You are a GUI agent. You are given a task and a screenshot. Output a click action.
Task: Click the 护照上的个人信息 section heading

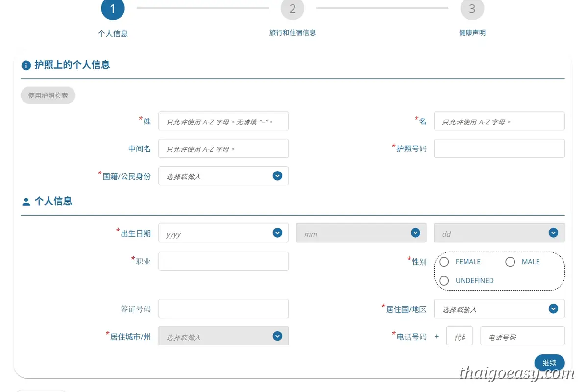tap(72, 65)
